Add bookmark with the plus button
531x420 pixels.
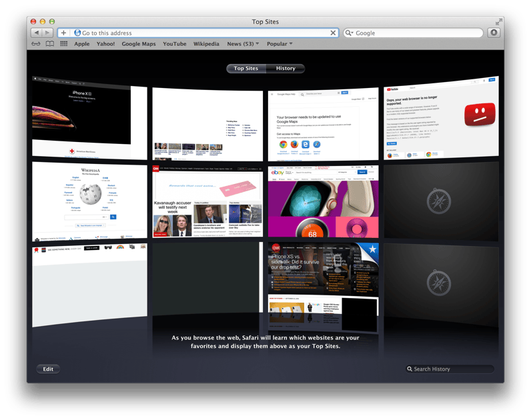[63, 33]
